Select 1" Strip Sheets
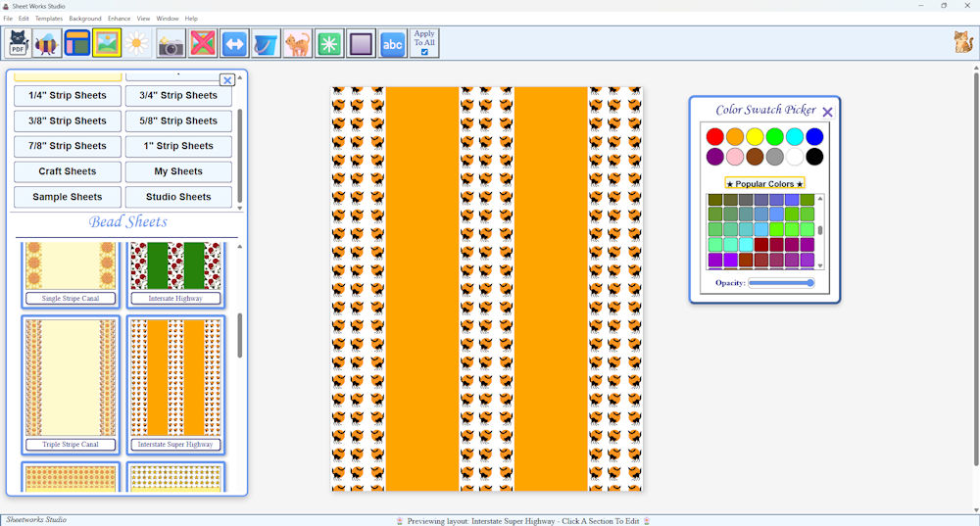This screenshot has height=526, width=980. tap(178, 146)
